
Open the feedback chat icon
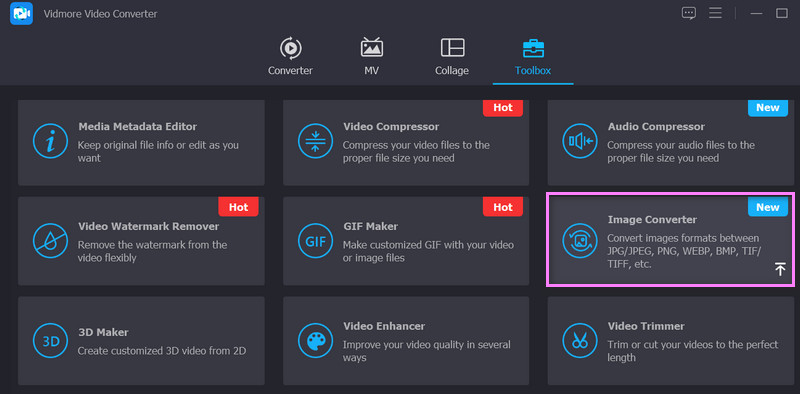689,13
